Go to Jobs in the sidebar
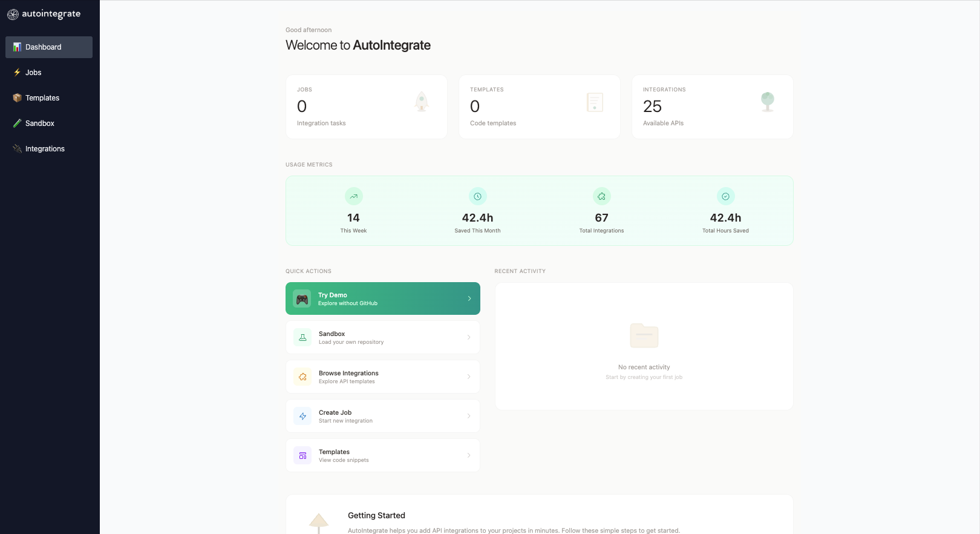The image size is (980, 534). [49, 73]
